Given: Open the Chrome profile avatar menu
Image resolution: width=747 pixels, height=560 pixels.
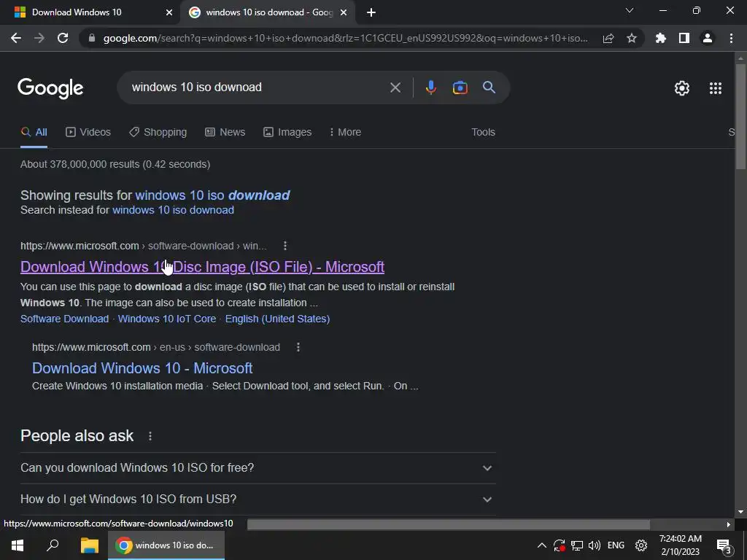Looking at the screenshot, I should click(x=708, y=38).
